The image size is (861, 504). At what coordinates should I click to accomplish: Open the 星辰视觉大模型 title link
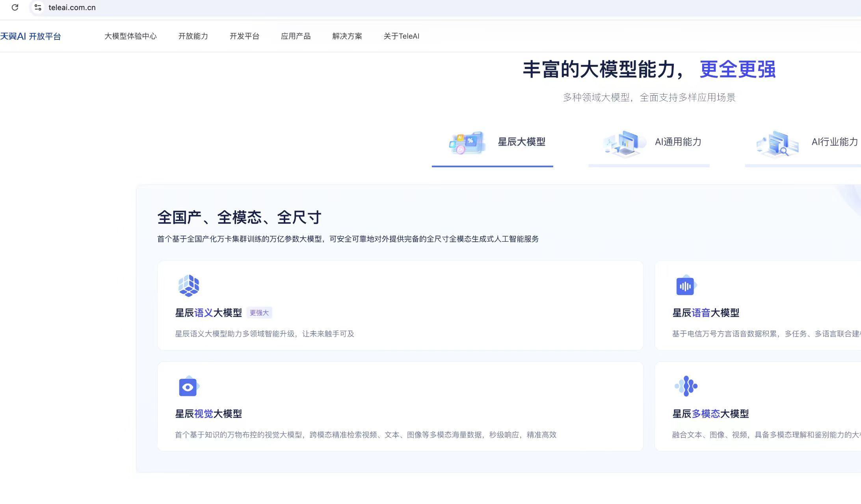pyautogui.click(x=208, y=413)
